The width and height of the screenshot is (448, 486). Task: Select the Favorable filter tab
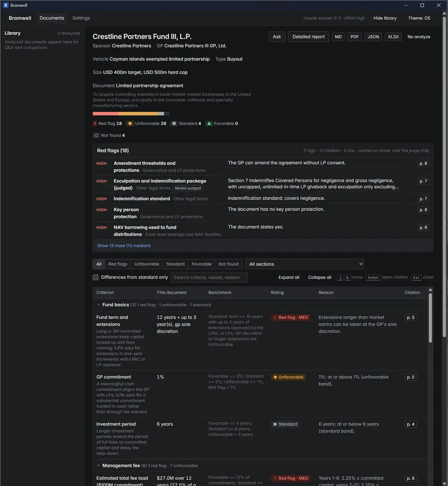pyautogui.click(x=202, y=264)
